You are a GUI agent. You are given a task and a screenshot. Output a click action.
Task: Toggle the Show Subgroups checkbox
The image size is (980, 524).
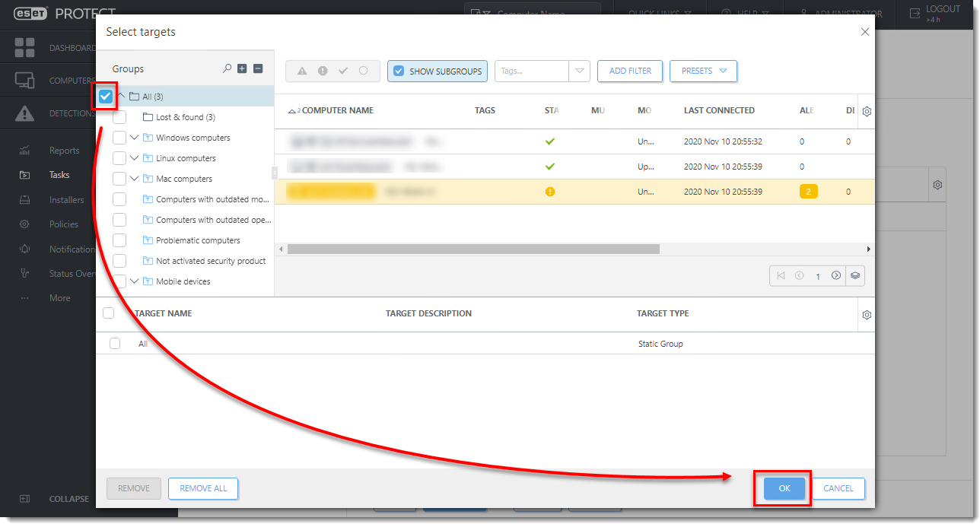click(399, 71)
